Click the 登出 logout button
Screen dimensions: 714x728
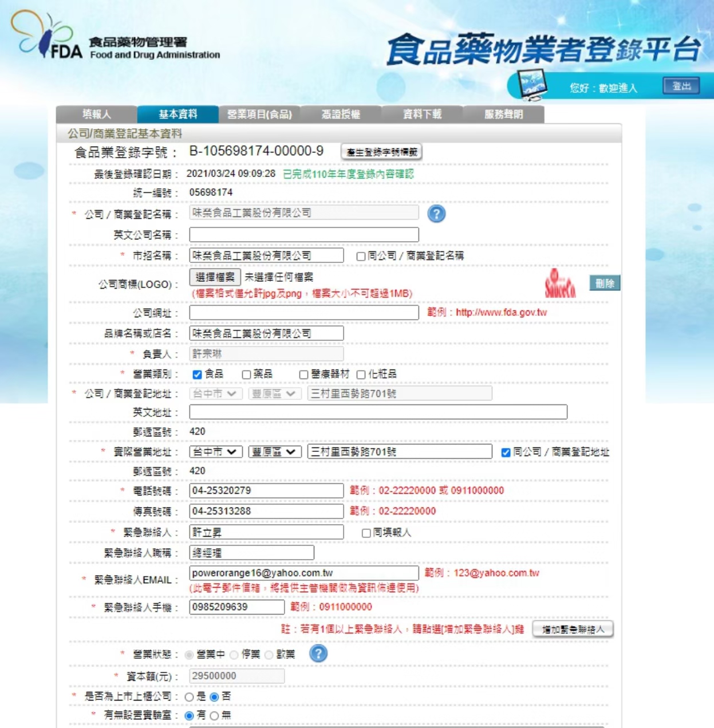pyautogui.click(x=681, y=86)
